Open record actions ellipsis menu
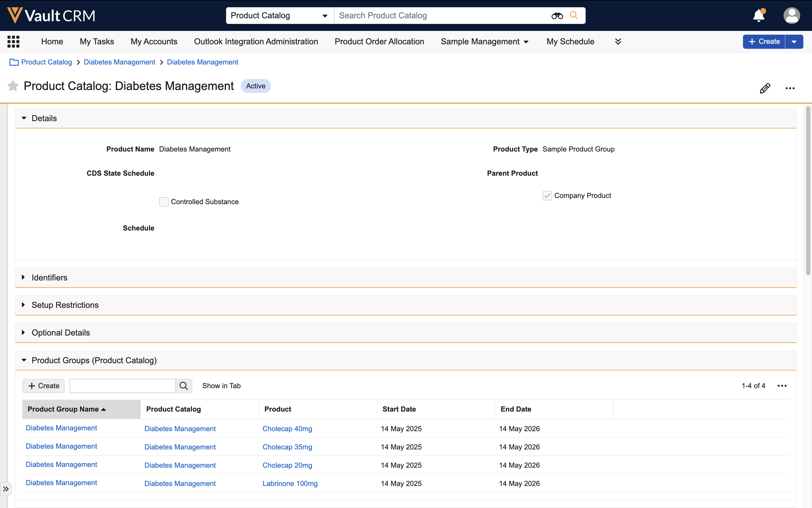 click(790, 88)
